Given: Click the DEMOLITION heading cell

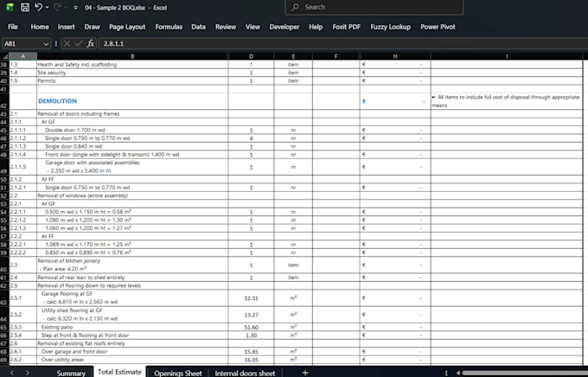Looking at the screenshot, I should [132, 101].
